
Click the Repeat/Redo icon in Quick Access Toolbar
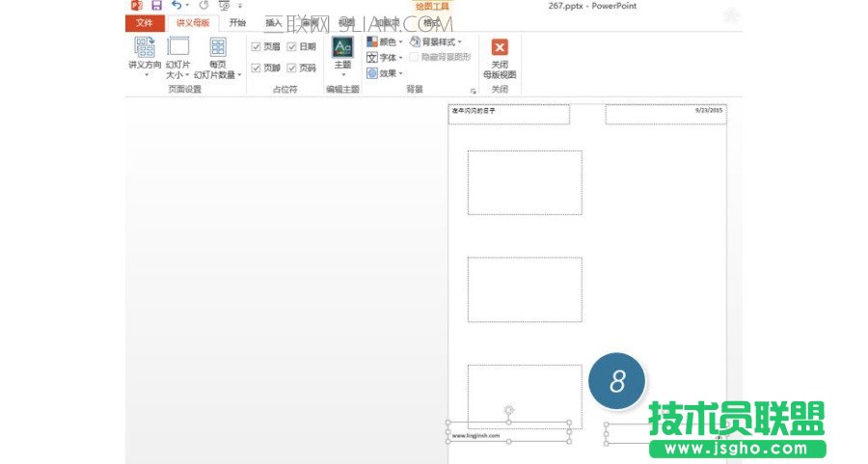tap(203, 6)
